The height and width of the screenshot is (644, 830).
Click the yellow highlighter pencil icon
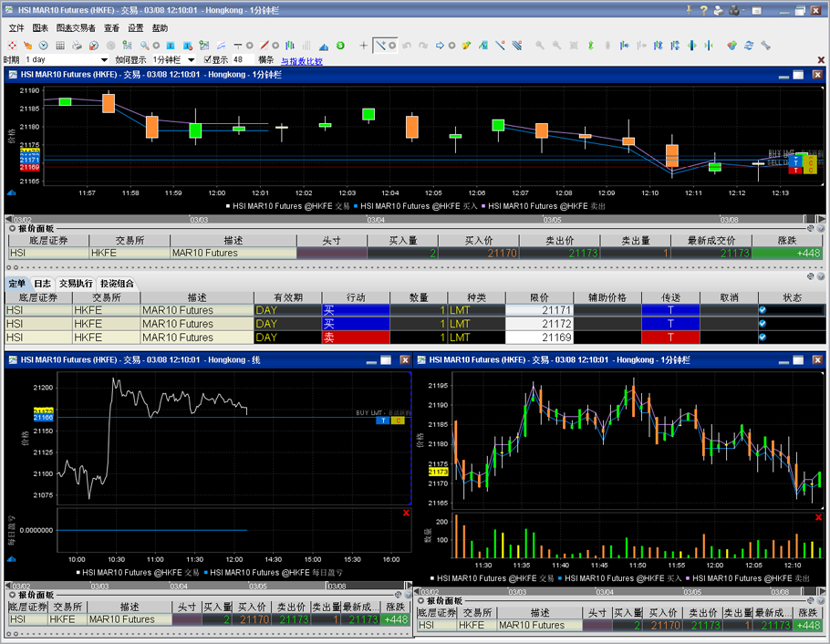click(x=466, y=46)
